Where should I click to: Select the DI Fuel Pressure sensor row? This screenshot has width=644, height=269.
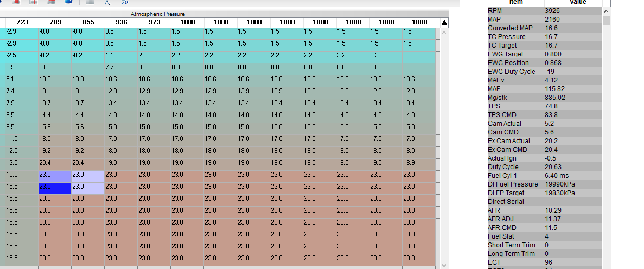(545, 184)
